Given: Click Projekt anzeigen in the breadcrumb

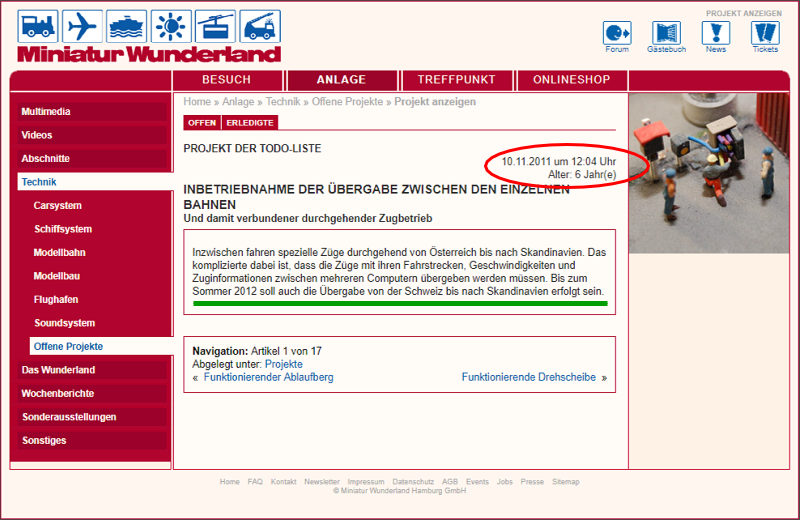Looking at the screenshot, I should tap(435, 102).
